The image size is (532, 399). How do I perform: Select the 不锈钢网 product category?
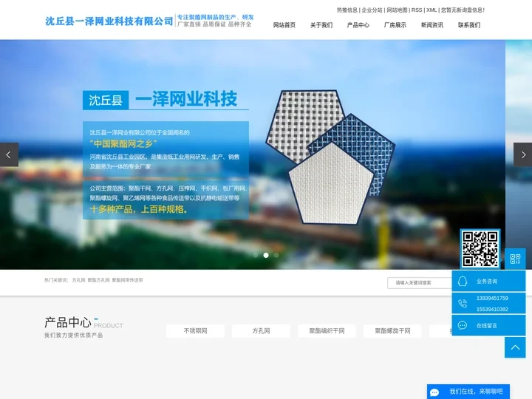point(195,331)
